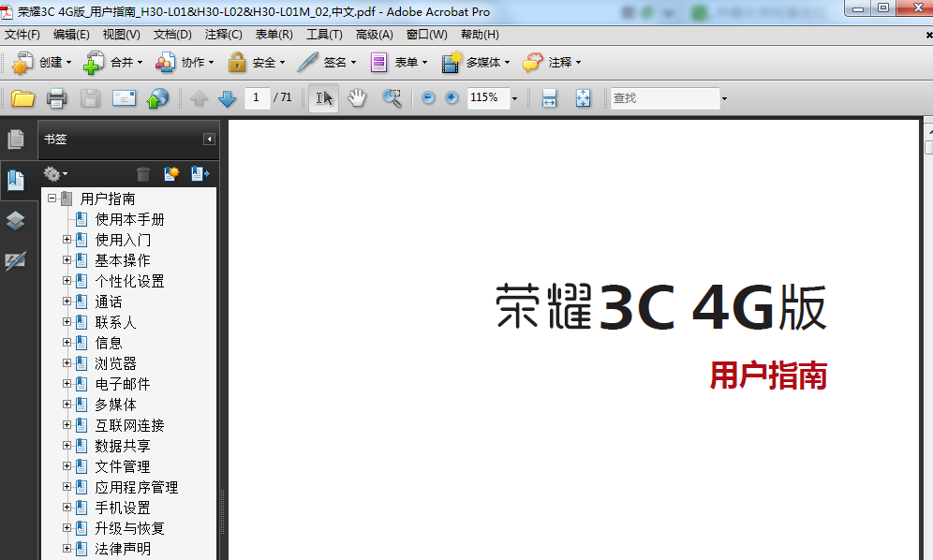Click the Upload globe arrow icon

tap(157, 98)
